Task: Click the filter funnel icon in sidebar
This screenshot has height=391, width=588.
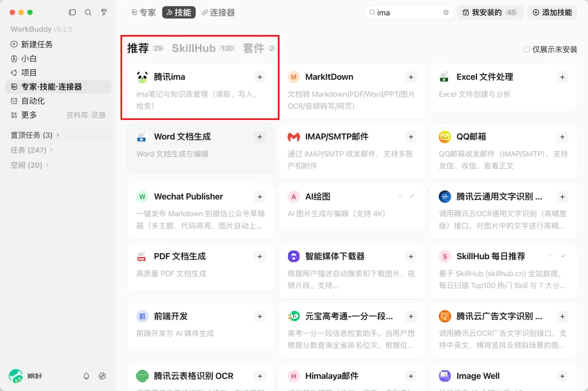Action: coord(104,13)
